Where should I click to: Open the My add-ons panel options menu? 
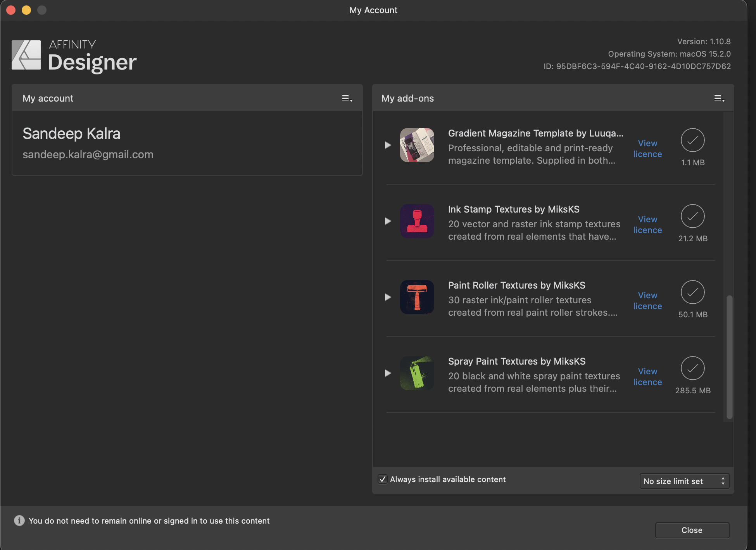[719, 99]
